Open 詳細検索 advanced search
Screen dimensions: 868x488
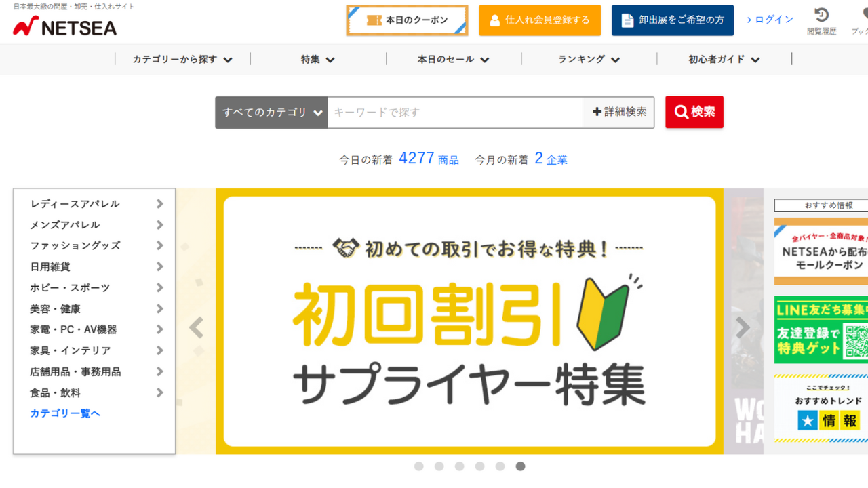618,112
